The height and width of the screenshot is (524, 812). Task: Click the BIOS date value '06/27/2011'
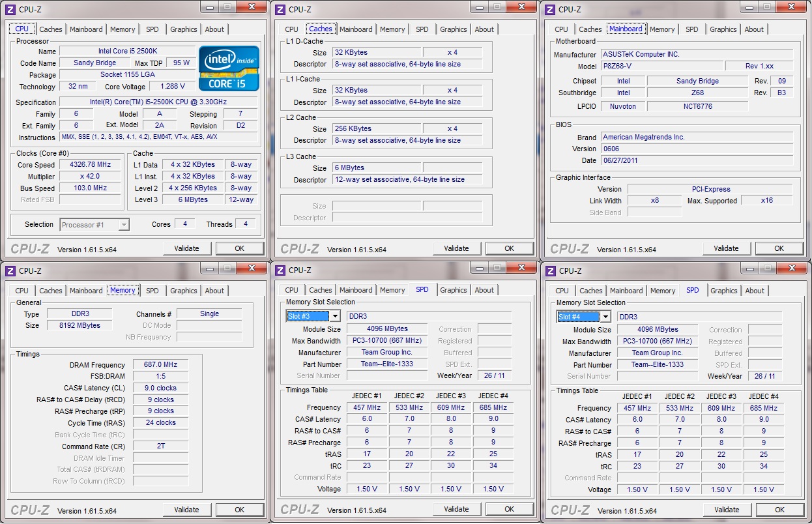[x=697, y=160]
